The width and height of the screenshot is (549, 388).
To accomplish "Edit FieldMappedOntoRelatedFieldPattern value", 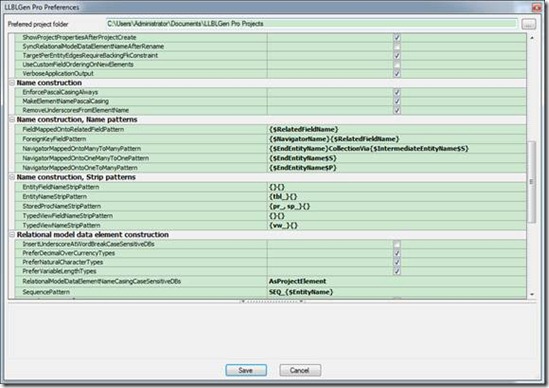I will (397, 129).
